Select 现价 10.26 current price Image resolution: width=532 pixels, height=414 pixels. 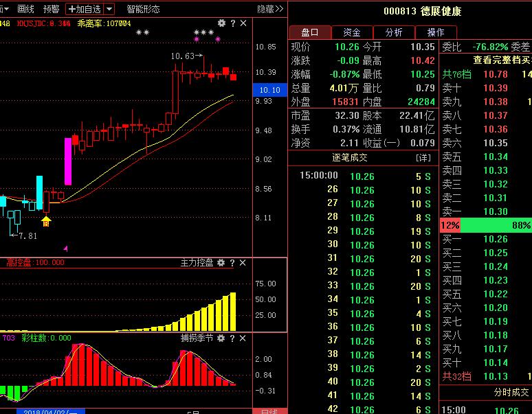[347, 47]
